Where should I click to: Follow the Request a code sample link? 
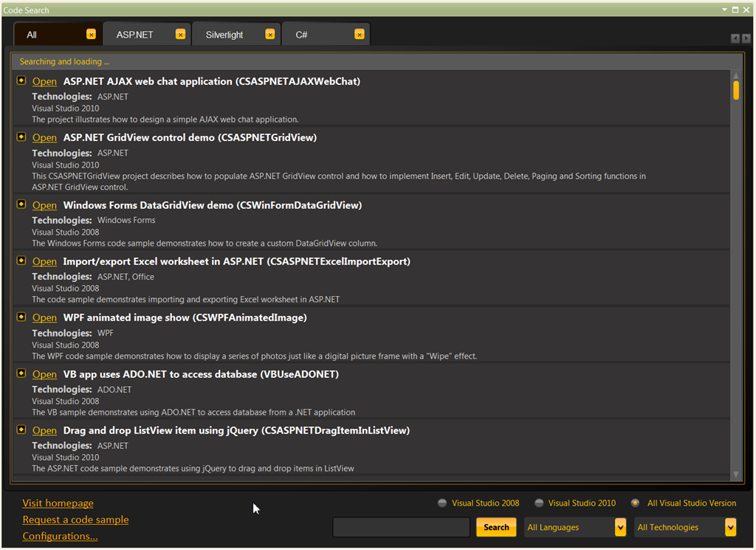click(76, 520)
